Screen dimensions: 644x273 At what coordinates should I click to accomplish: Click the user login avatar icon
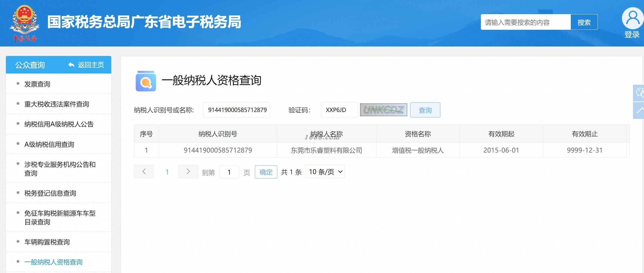coord(632,18)
